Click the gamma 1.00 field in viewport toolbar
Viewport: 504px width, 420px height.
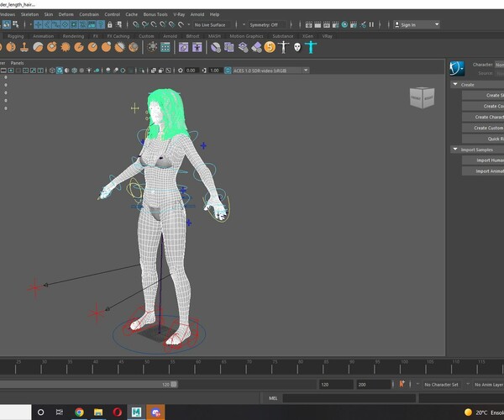214,71
